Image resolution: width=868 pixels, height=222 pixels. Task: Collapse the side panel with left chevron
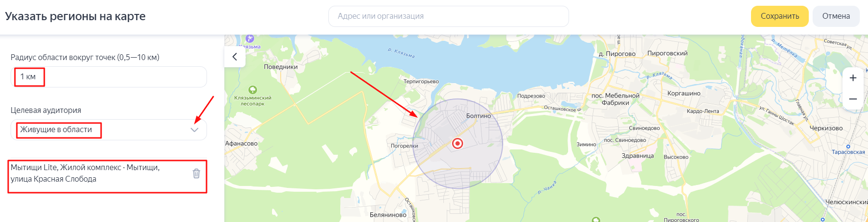(x=235, y=57)
